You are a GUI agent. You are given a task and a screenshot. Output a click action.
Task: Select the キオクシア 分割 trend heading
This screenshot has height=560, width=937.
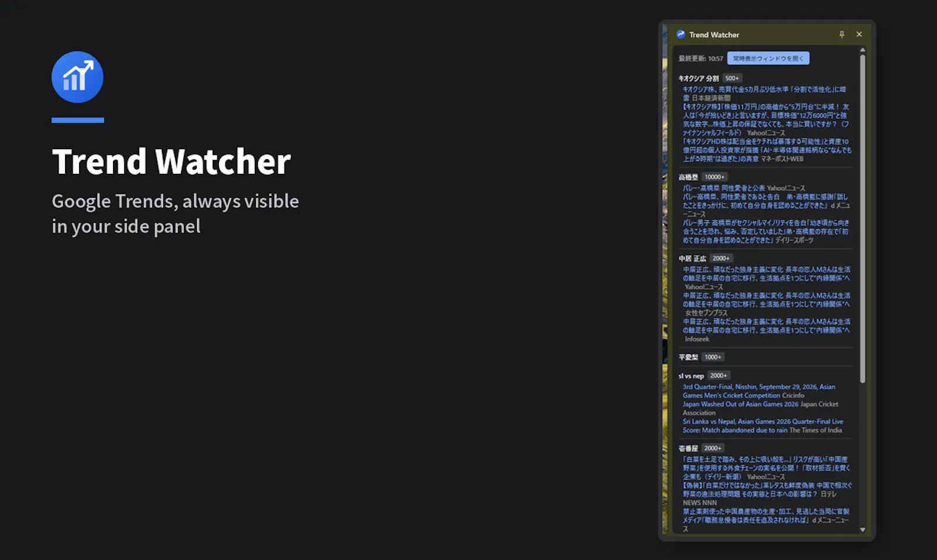click(x=699, y=78)
